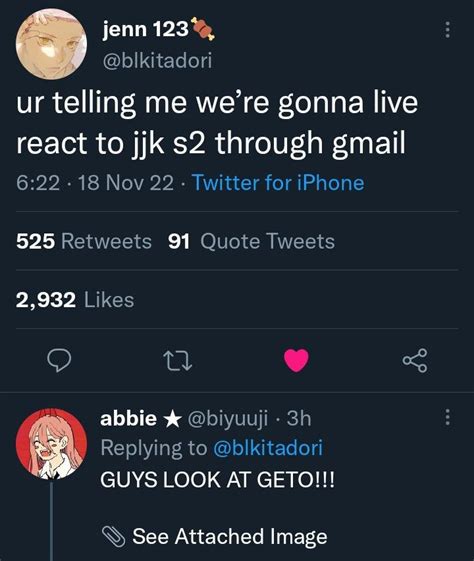Unlike the tweet via pink heart
Viewport: 474px width, 561px height.
(x=296, y=360)
